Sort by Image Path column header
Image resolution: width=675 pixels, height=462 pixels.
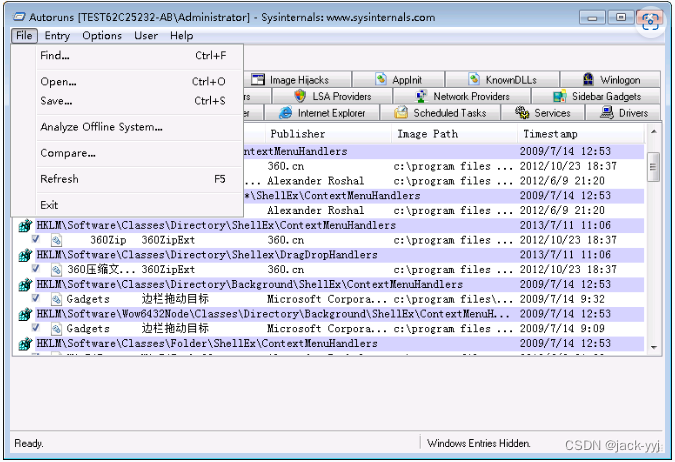tap(454, 134)
